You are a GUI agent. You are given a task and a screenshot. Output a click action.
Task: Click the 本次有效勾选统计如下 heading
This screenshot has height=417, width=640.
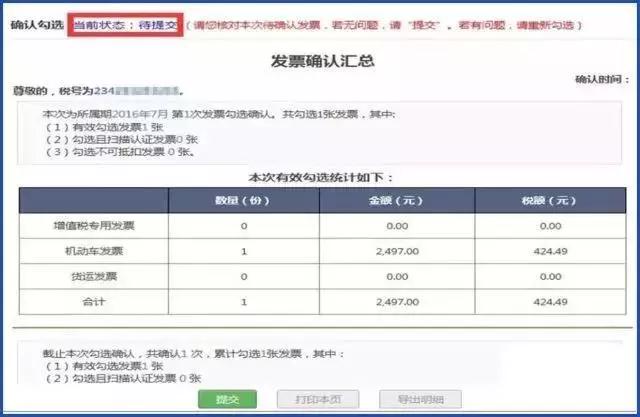(321, 177)
